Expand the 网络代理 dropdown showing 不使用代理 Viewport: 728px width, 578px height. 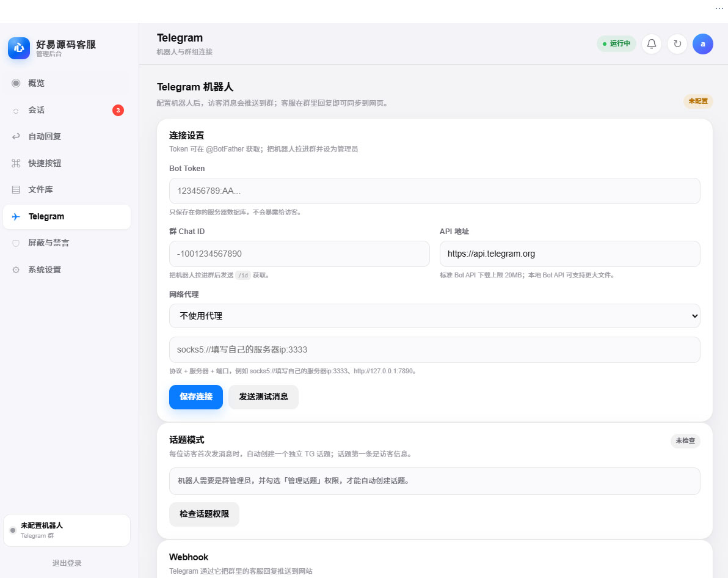pyautogui.click(x=435, y=316)
